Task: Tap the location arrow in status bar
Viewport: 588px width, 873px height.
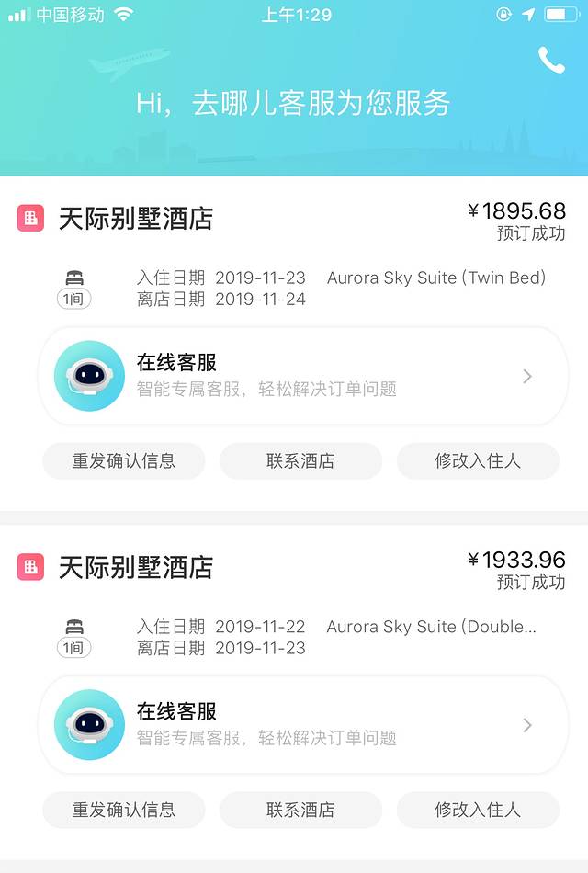Action: (x=528, y=15)
